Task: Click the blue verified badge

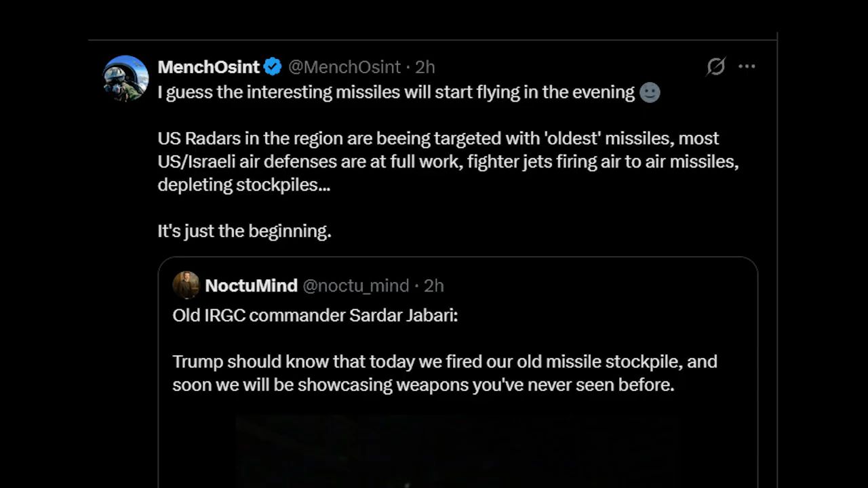Action: pyautogui.click(x=273, y=67)
